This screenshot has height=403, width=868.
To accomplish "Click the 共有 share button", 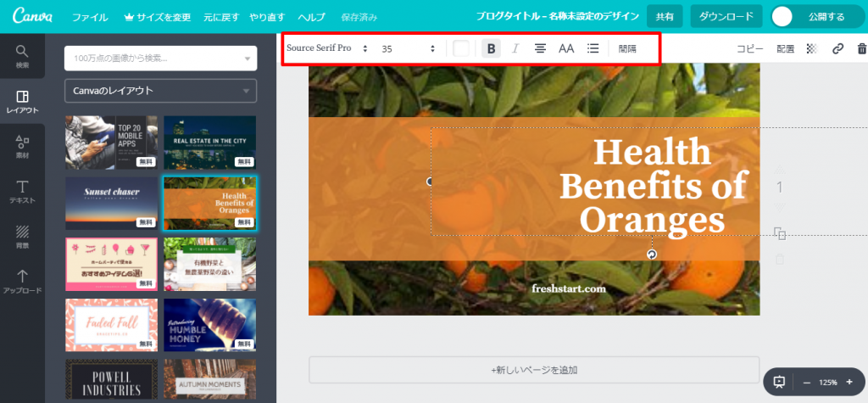I will (665, 17).
